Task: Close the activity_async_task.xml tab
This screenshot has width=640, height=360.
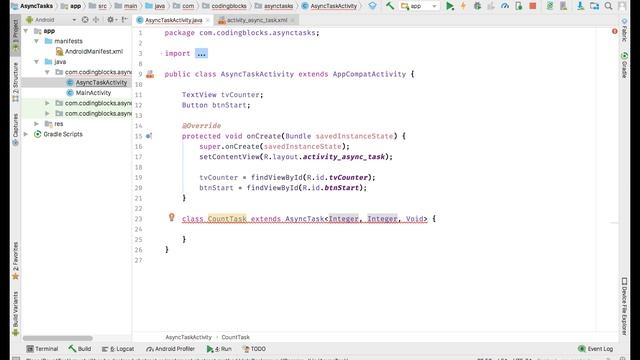Action: (293, 20)
